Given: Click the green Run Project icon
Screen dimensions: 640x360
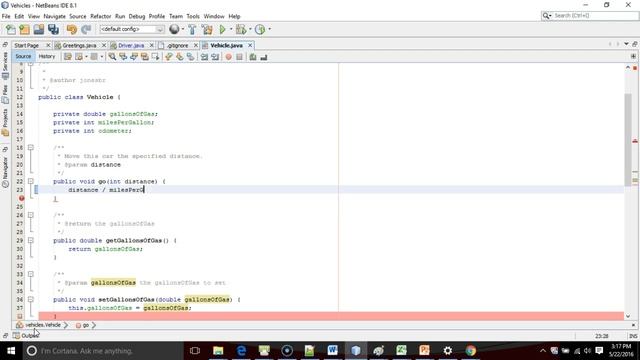Looking at the screenshot, I should (x=222, y=29).
